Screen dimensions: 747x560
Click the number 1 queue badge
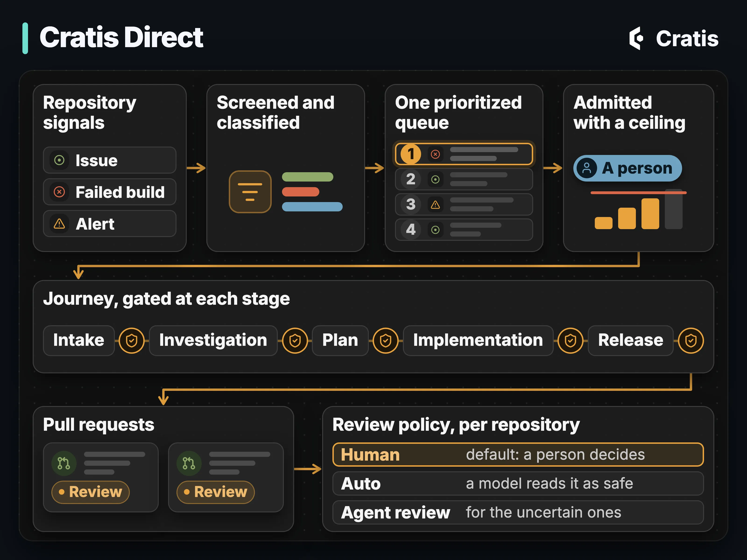coord(411,154)
